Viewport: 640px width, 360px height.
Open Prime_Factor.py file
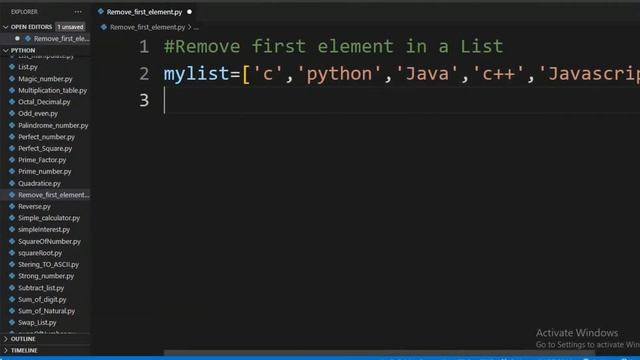(x=42, y=160)
